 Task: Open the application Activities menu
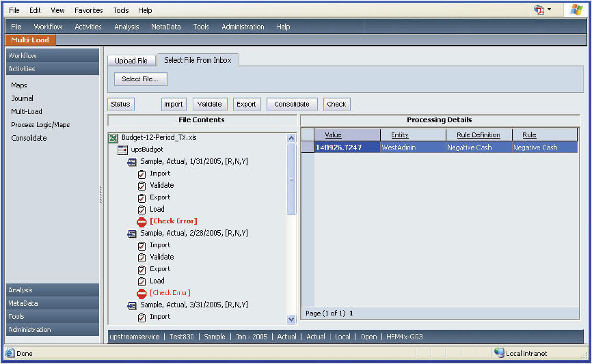(88, 27)
